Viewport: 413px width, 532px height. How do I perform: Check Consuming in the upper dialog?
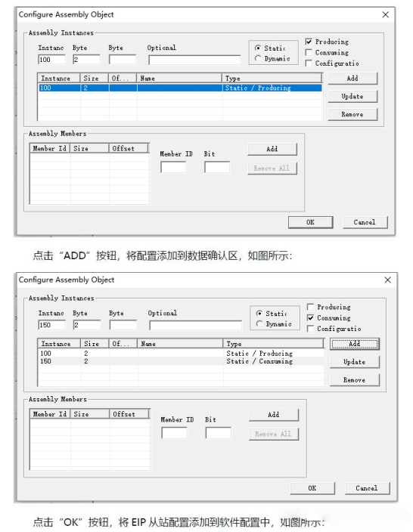309,53
